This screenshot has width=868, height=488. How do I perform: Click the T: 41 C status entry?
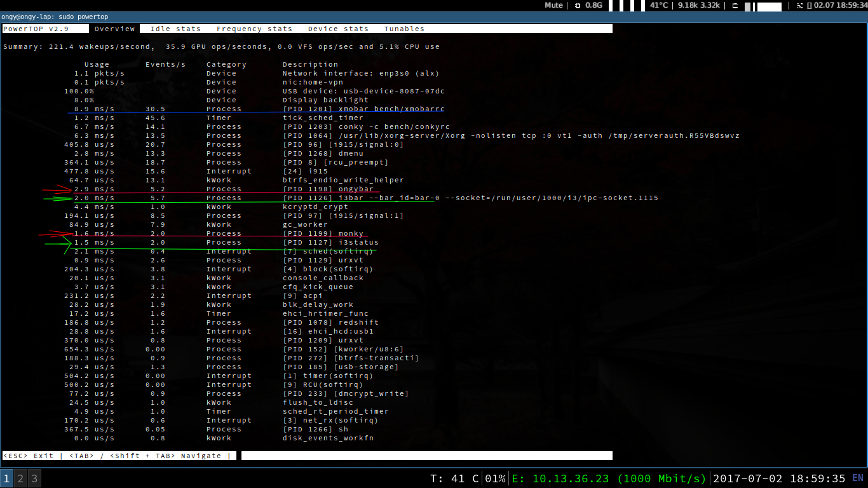click(454, 478)
